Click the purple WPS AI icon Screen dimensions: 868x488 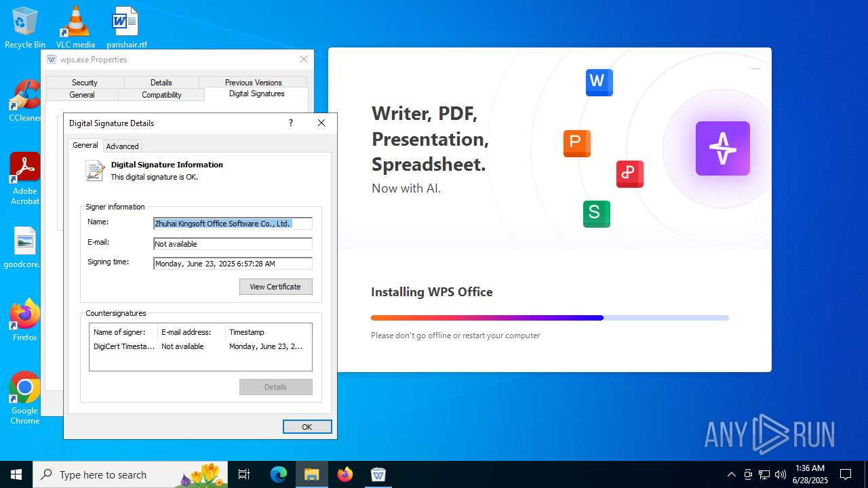[x=723, y=148]
